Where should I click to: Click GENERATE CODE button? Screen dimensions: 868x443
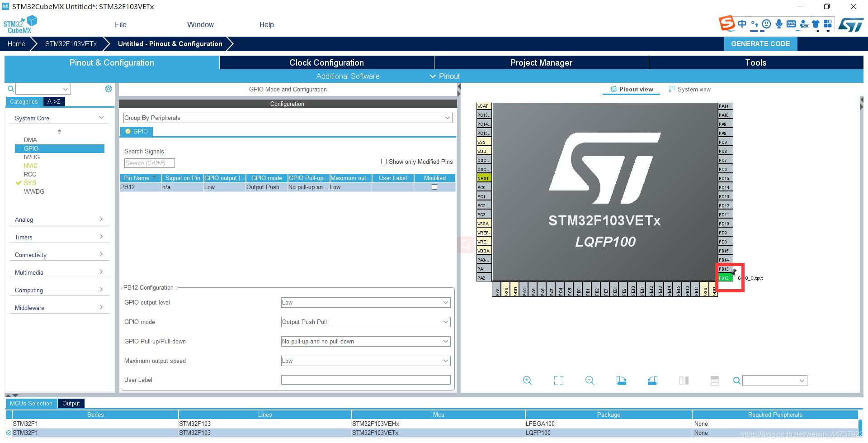tap(760, 44)
